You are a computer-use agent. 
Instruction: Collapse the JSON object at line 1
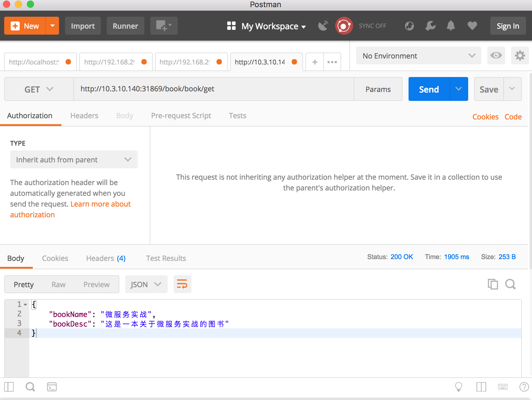[25, 304]
